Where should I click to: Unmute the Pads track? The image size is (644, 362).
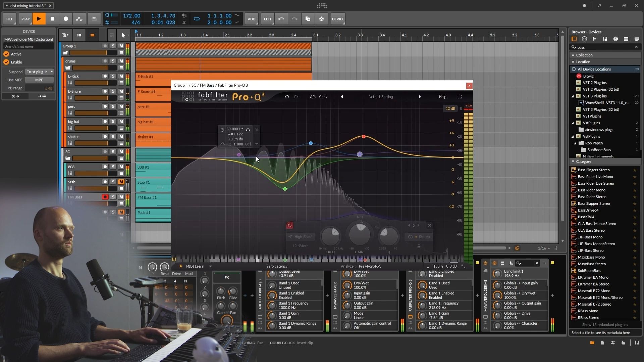coord(121,212)
